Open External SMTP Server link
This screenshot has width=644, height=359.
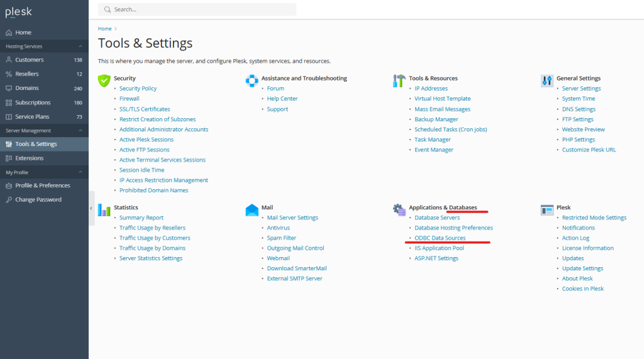[x=294, y=279]
